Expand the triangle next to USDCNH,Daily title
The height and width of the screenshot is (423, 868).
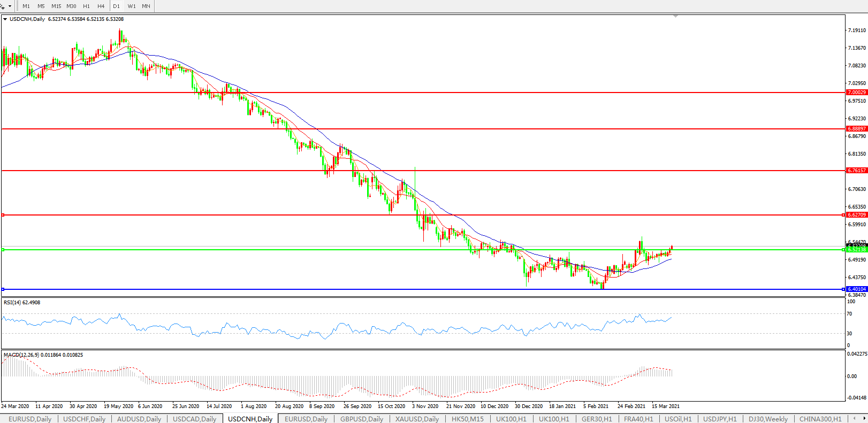5,19
